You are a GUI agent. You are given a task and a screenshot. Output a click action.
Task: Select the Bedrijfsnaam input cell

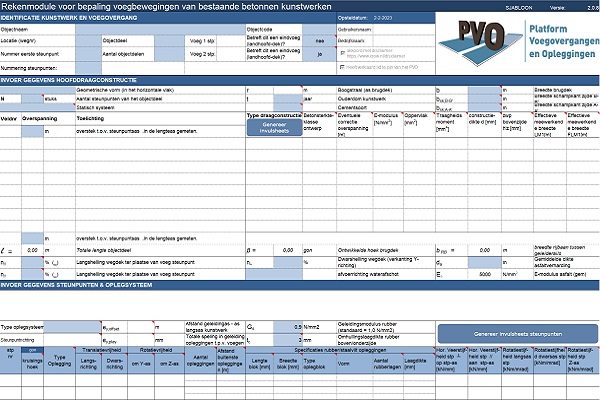(x=404, y=41)
